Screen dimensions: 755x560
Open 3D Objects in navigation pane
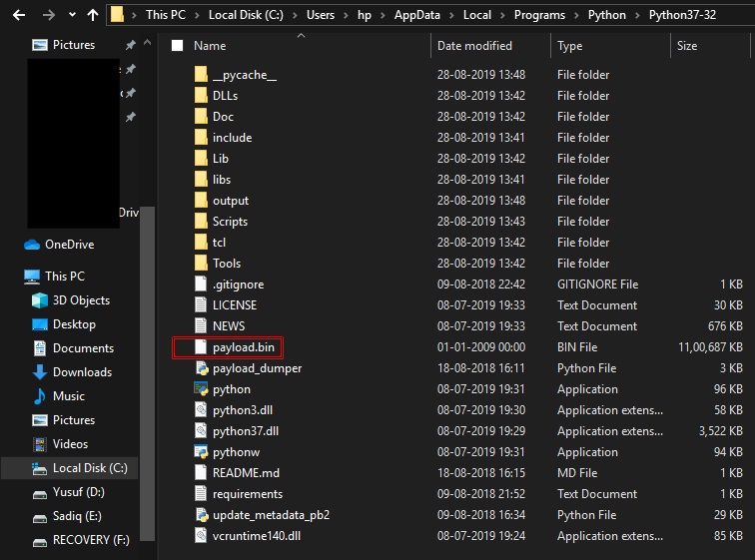(71, 300)
